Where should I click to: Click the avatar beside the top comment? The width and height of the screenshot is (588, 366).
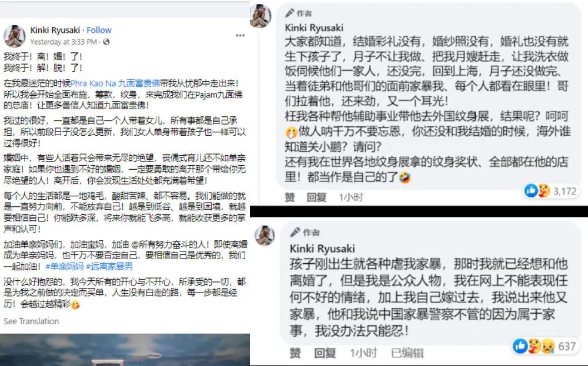pyautogui.click(x=260, y=16)
